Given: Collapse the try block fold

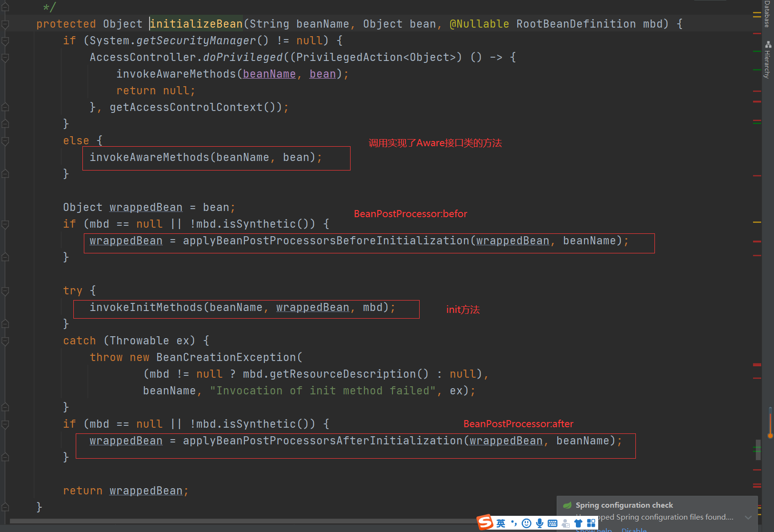Looking at the screenshot, I should coord(5,291).
